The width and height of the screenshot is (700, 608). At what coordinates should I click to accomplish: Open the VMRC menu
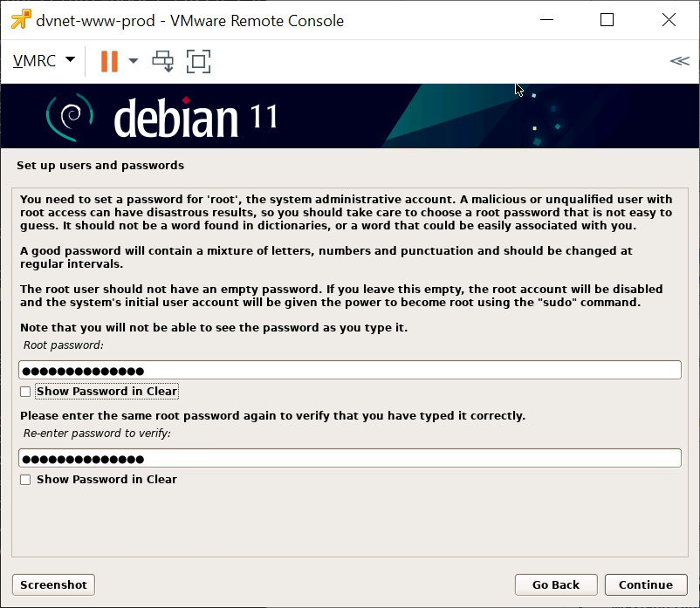[x=35, y=61]
